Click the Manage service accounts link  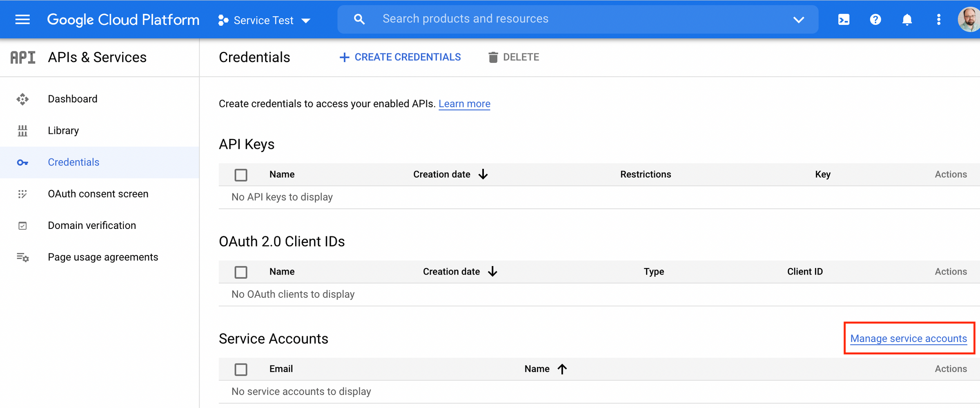pos(908,338)
